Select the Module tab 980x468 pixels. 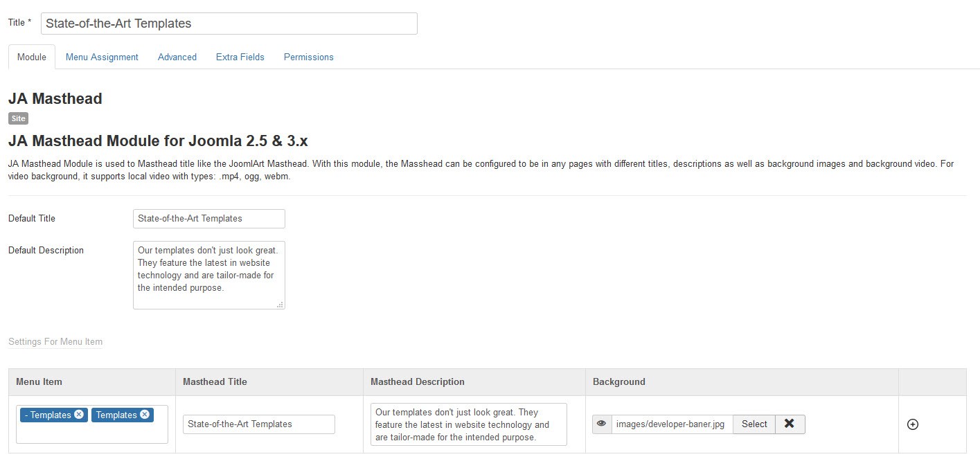tap(32, 57)
